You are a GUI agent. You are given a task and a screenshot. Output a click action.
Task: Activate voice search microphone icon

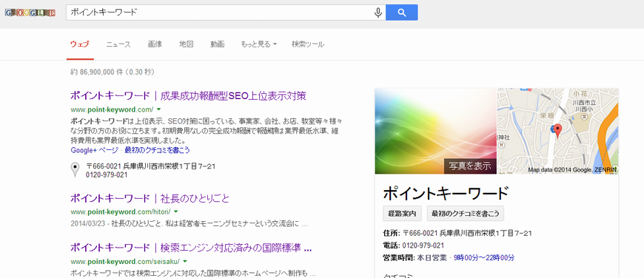click(x=378, y=13)
